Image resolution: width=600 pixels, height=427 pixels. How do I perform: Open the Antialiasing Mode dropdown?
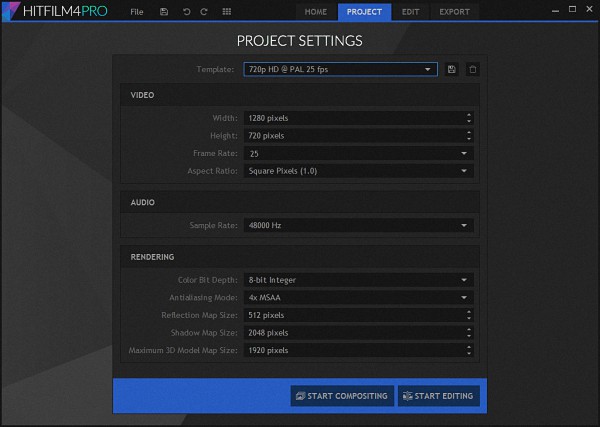pos(359,298)
